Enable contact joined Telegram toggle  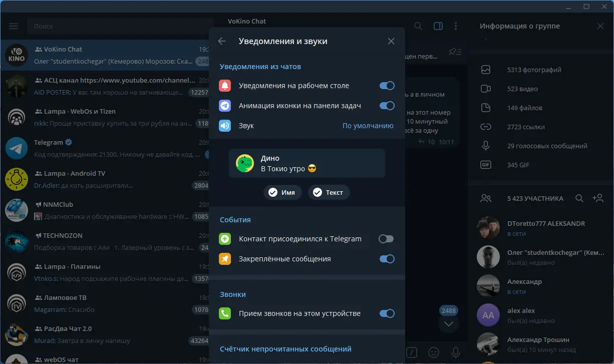[x=386, y=239]
